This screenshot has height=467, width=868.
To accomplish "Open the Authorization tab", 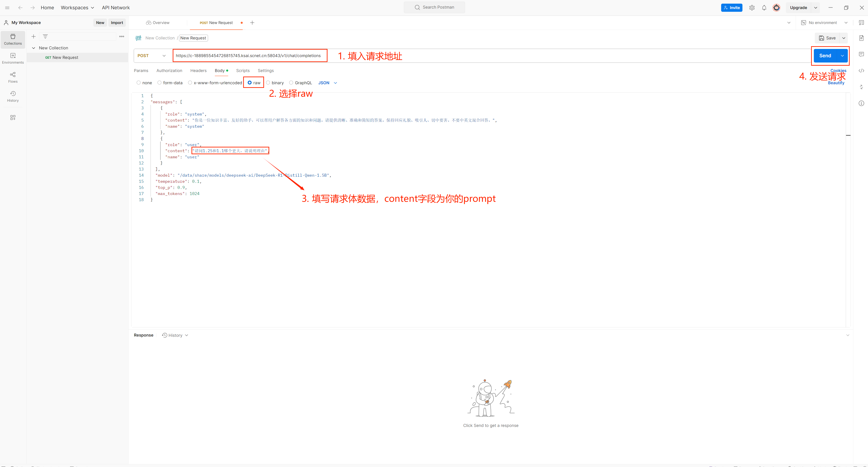I will coord(169,71).
